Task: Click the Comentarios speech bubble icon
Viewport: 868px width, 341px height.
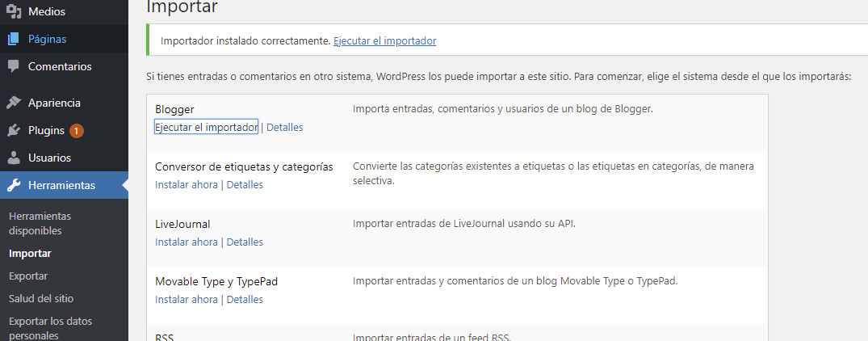Action: 14,66
